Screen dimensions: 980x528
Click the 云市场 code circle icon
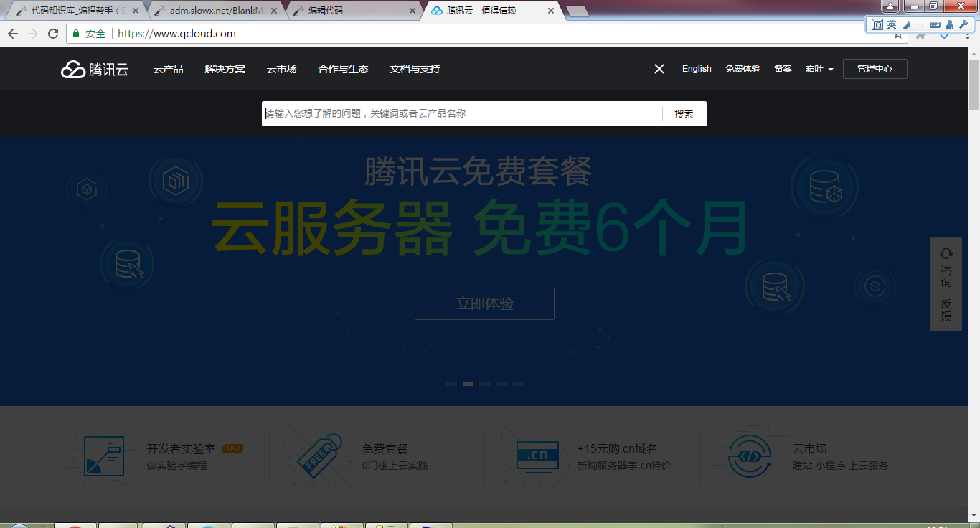coord(750,456)
